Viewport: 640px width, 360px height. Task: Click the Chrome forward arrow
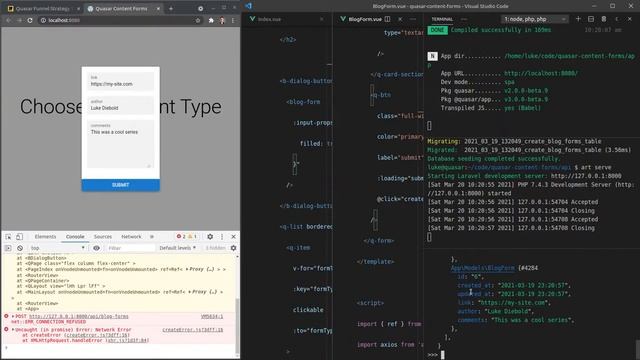pos(19,20)
